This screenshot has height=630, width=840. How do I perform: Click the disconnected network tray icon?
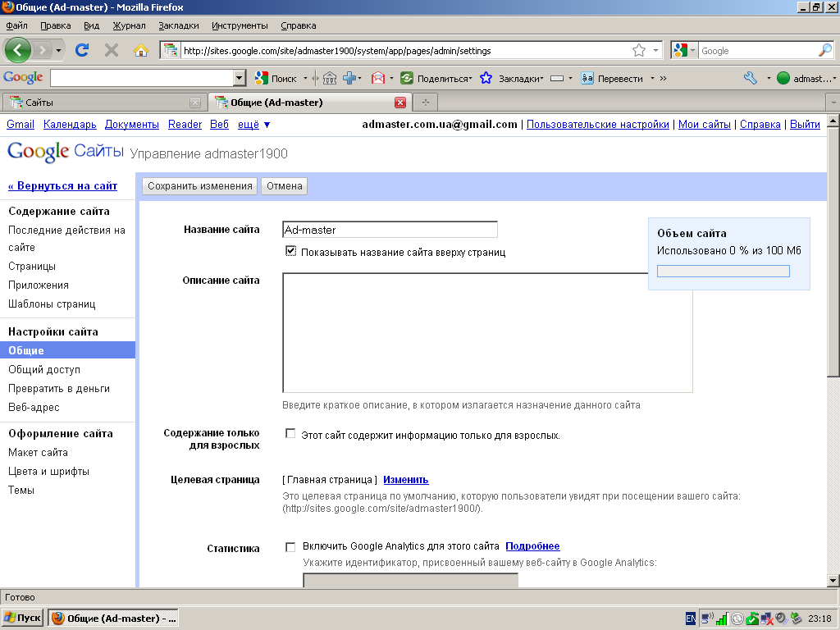point(767,619)
